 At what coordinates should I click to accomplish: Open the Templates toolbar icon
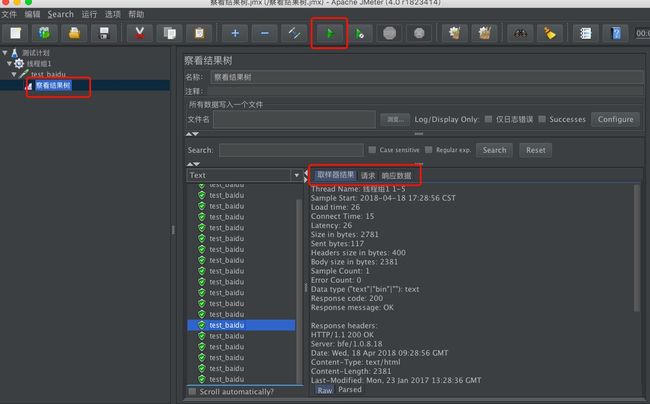(44, 33)
